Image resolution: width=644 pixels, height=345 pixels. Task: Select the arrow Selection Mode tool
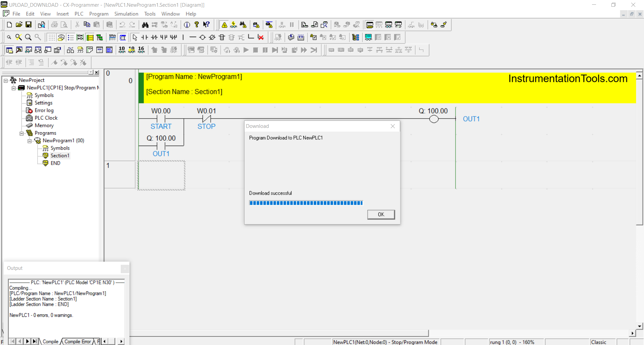[x=135, y=37]
